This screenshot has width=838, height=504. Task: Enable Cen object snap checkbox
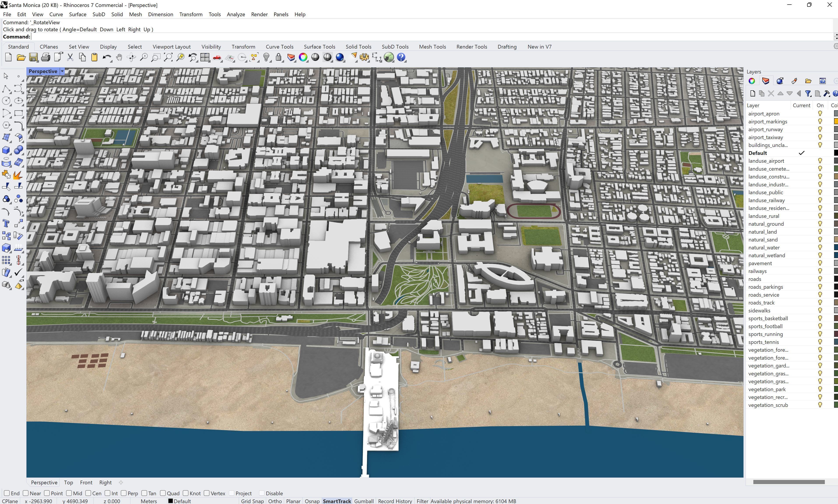(88, 493)
